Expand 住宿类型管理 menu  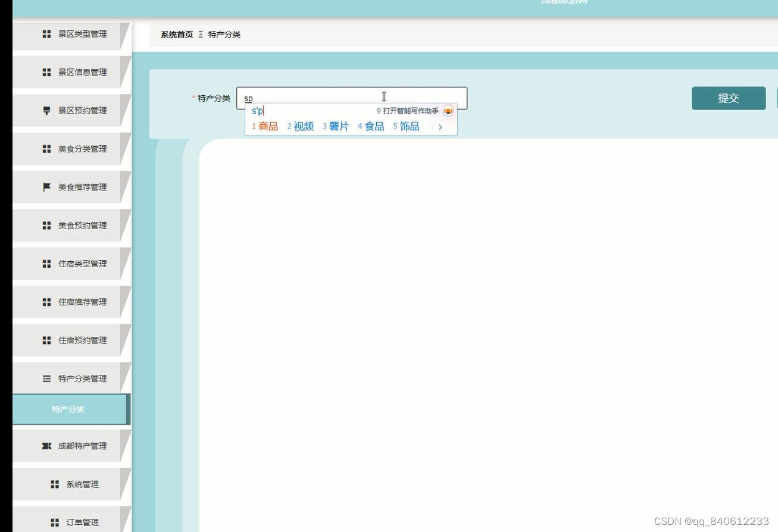coord(71,264)
